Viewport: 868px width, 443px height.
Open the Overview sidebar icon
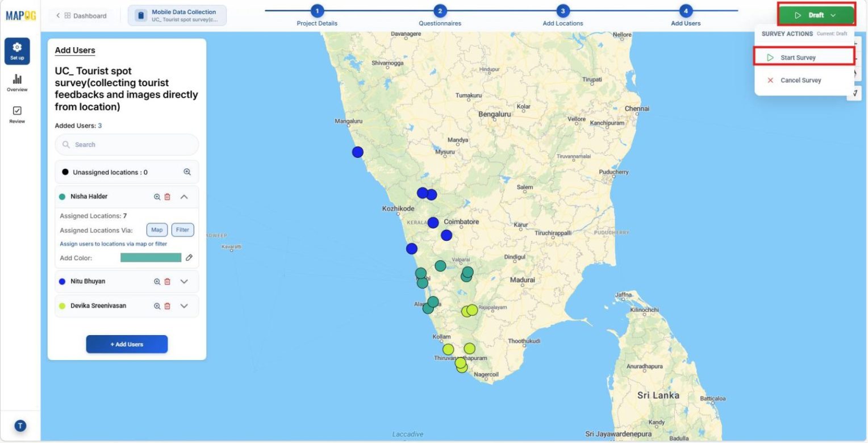[17, 82]
